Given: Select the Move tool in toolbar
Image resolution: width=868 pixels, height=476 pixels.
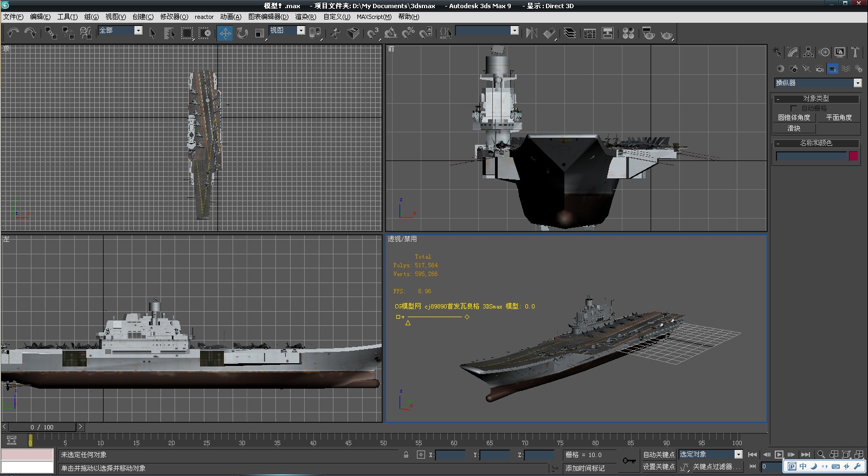Looking at the screenshot, I should click(225, 33).
